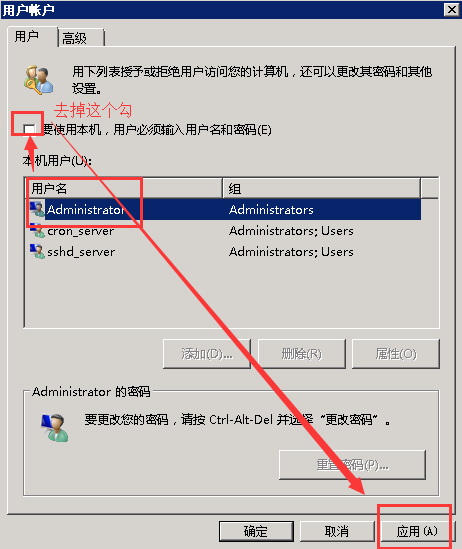Sort by the 组 column header

click(321, 188)
